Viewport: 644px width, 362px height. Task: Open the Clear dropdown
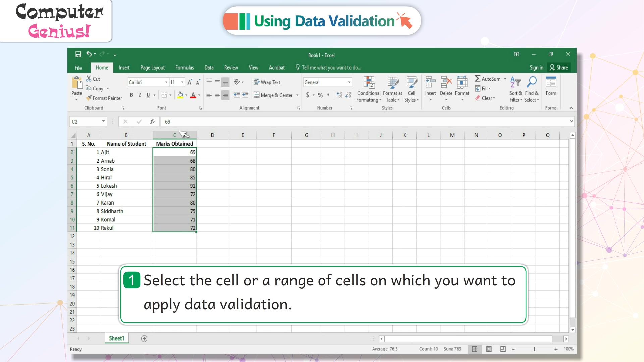pyautogui.click(x=485, y=98)
